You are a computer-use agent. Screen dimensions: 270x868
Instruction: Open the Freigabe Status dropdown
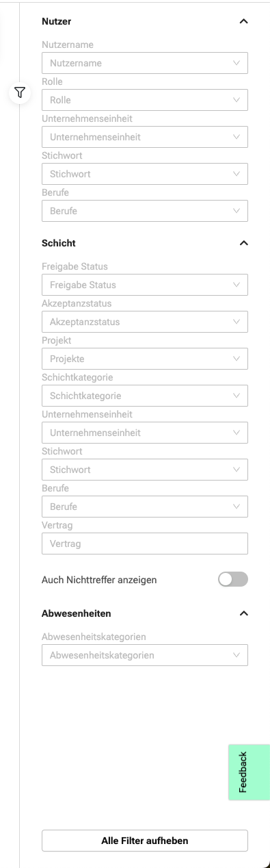pos(145,285)
